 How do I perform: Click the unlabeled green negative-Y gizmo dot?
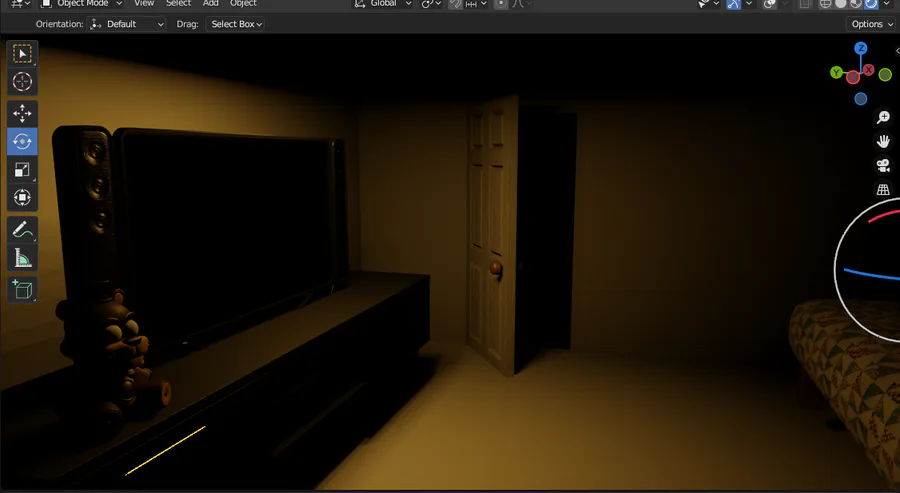885,75
